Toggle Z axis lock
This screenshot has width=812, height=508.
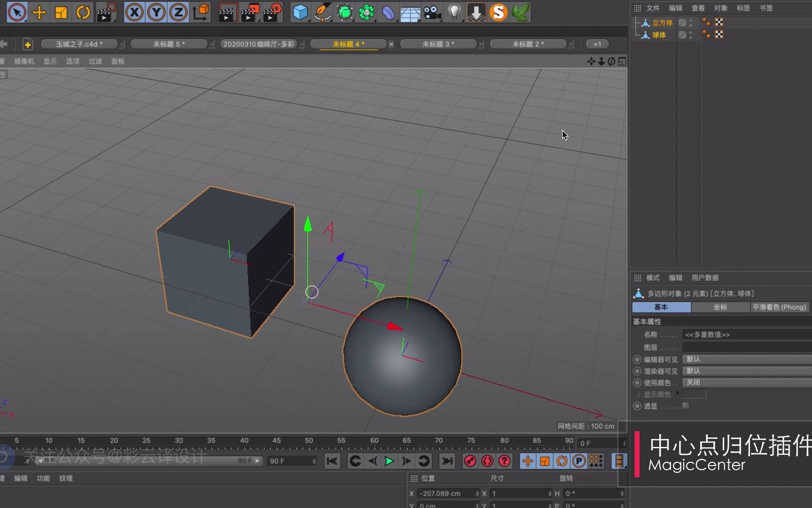pos(178,13)
